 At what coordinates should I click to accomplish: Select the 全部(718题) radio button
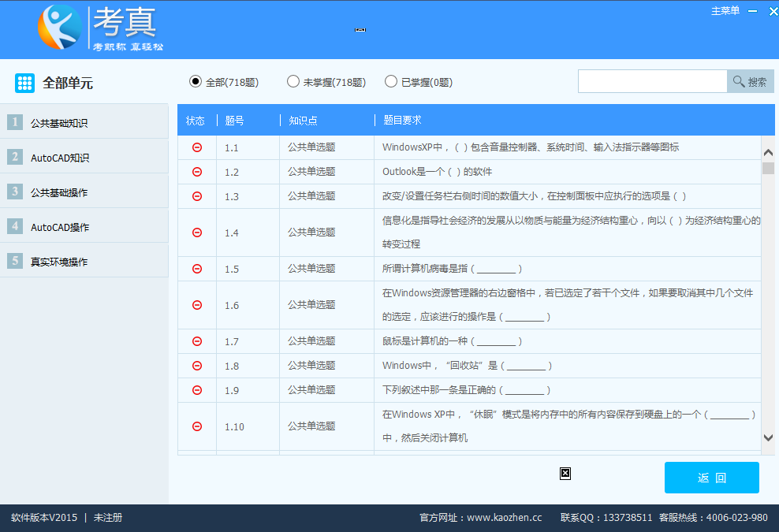[x=196, y=81]
